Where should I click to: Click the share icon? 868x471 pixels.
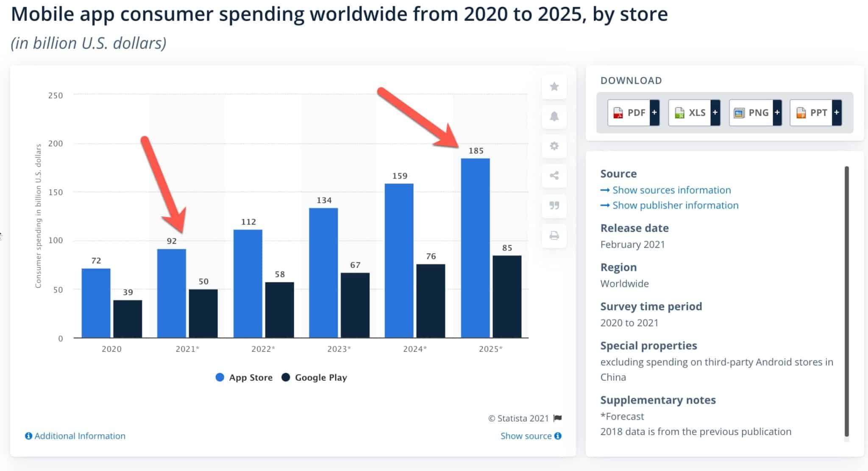[554, 176]
